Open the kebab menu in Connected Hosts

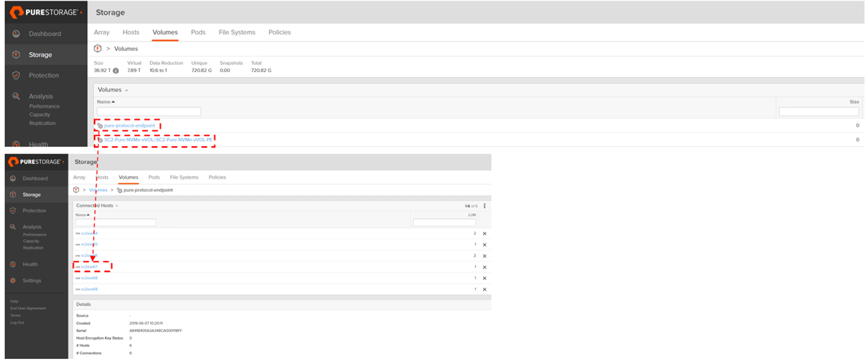[484, 206]
